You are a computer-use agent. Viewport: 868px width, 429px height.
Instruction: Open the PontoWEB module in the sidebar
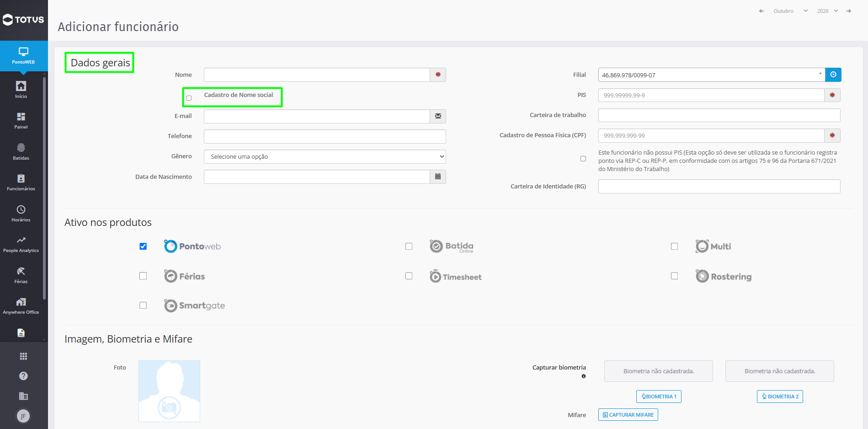pyautogui.click(x=24, y=56)
